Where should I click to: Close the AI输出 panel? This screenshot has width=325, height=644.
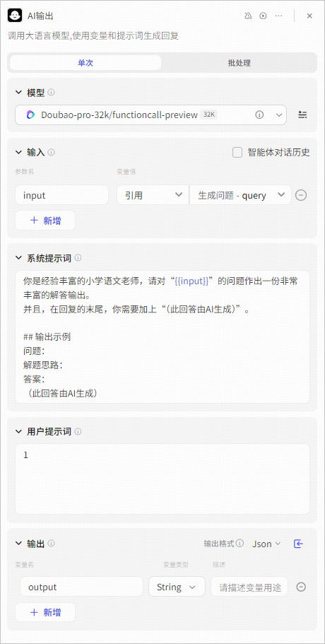(x=309, y=16)
